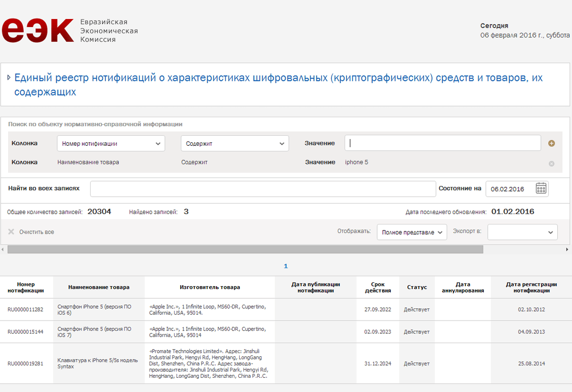Sort by Статус column header

coord(417,287)
